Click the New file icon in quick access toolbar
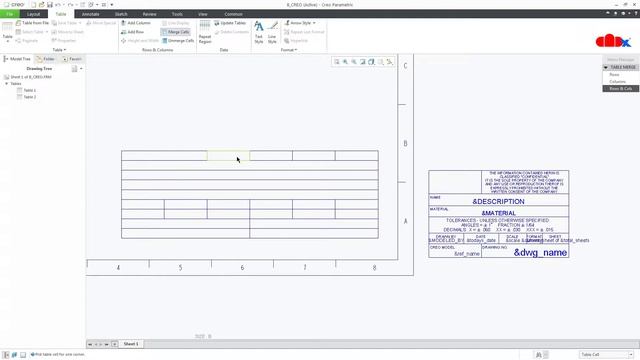This screenshot has width=640, height=360. click(x=33, y=4)
